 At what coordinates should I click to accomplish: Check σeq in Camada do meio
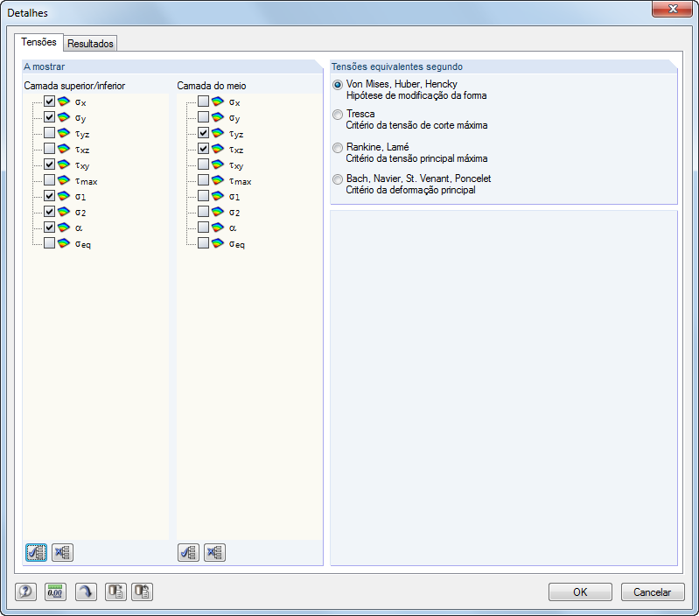tap(203, 243)
